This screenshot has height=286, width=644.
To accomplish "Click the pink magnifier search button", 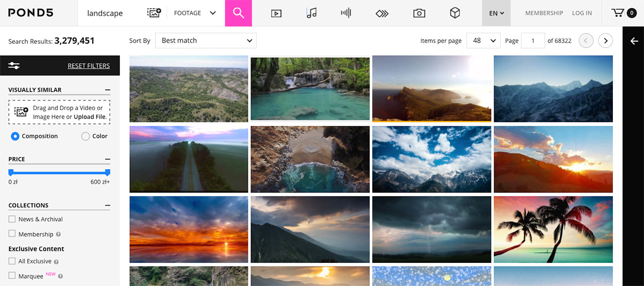I will coord(238,13).
